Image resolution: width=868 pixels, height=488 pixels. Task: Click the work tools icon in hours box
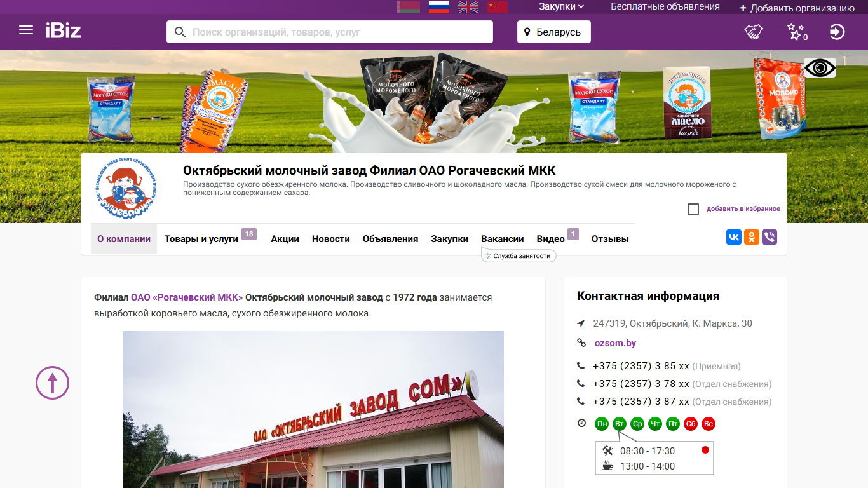pyautogui.click(x=607, y=451)
